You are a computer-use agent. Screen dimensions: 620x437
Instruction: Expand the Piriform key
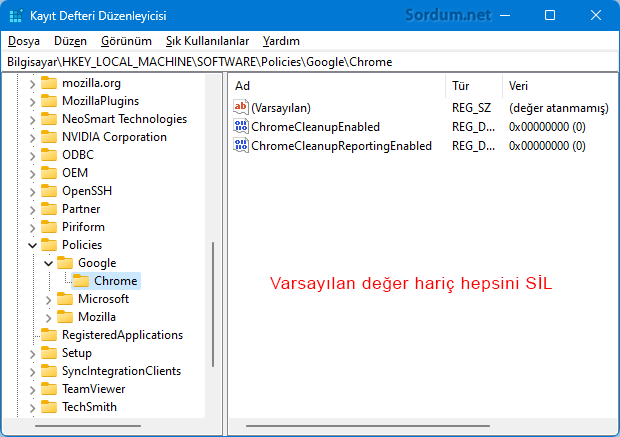(x=32, y=228)
